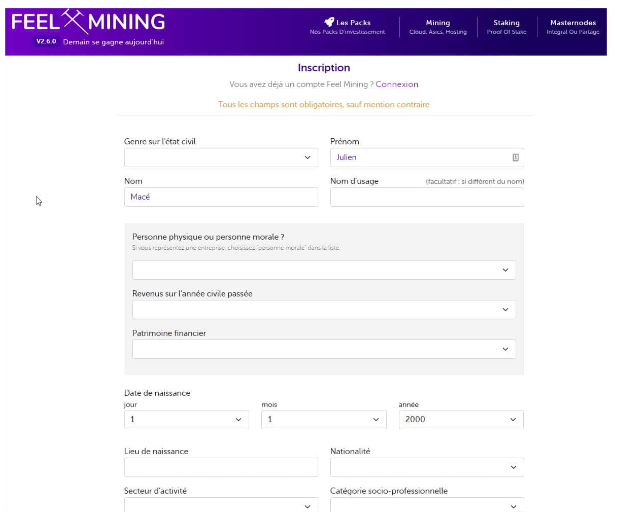Click the autofill icon in Prénom field
Image resolution: width=617 pixels, height=525 pixels.
click(x=515, y=157)
